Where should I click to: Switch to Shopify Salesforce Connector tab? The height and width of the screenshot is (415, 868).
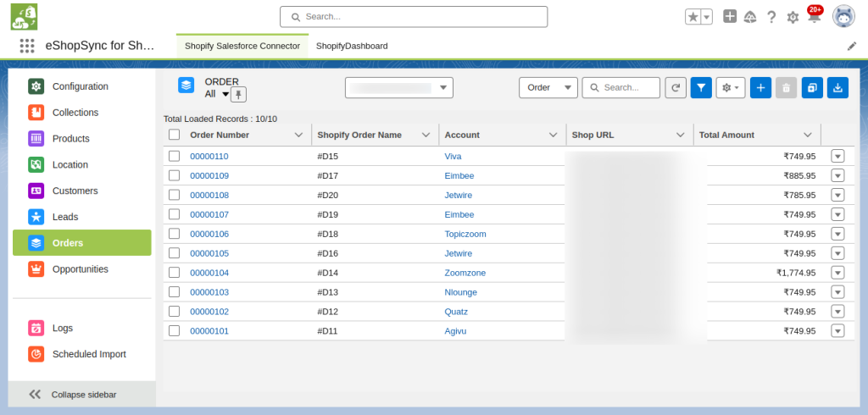click(242, 46)
